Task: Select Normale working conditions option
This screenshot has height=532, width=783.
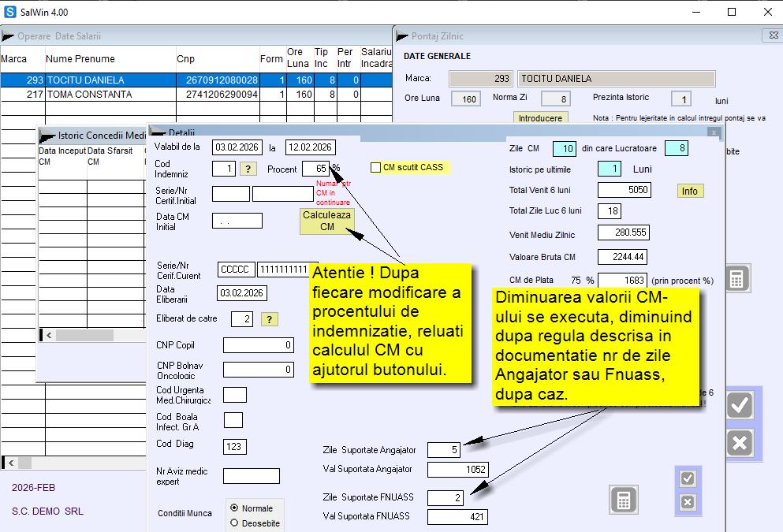Action: (234, 508)
